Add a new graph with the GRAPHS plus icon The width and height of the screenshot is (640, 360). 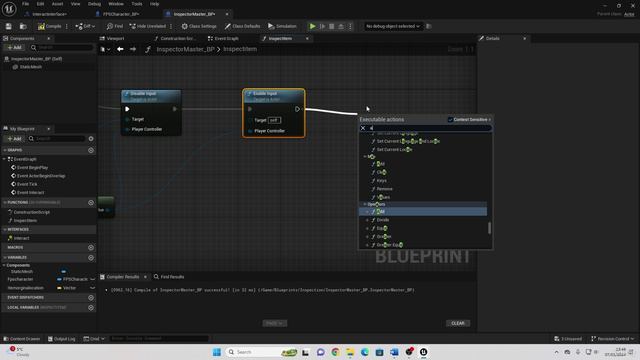point(91,150)
